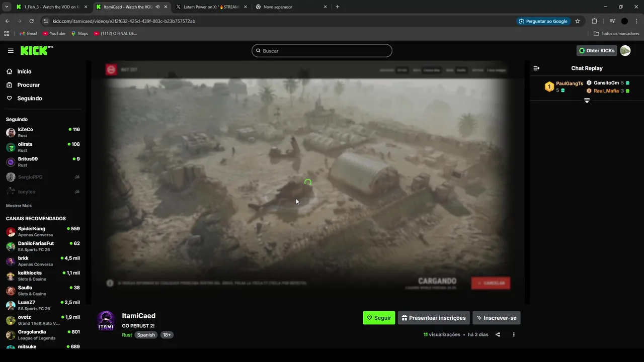Open the Gmail bookmark
This screenshot has width=644, height=362.
pyautogui.click(x=28, y=34)
